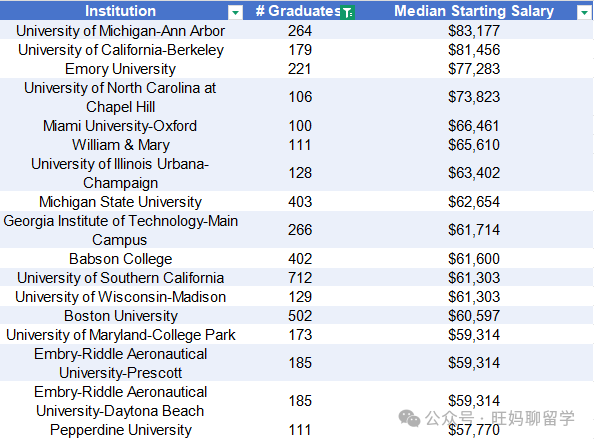Click the WeChat logo in the watermark

click(409, 418)
